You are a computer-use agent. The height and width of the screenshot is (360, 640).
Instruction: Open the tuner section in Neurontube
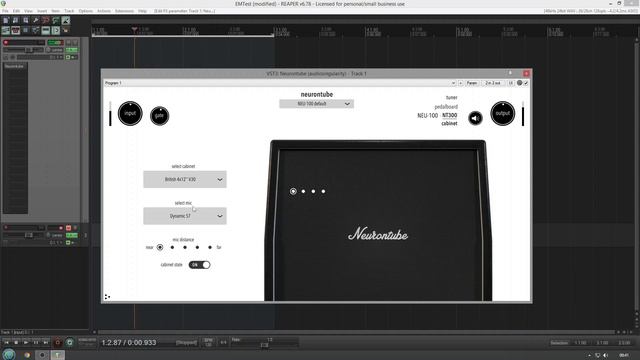(x=451, y=98)
